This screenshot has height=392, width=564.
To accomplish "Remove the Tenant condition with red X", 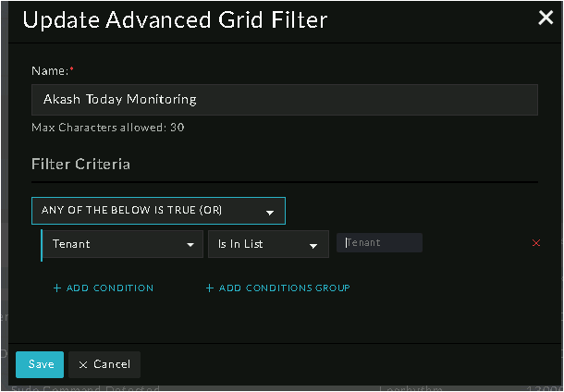I will tap(536, 243).
